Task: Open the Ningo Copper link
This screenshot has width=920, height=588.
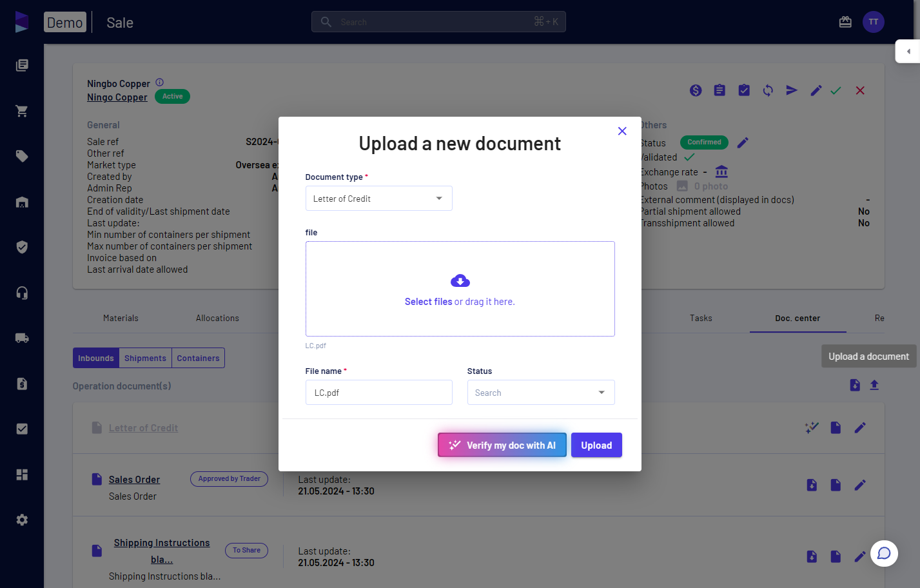Action: click(x=117, y=97)
